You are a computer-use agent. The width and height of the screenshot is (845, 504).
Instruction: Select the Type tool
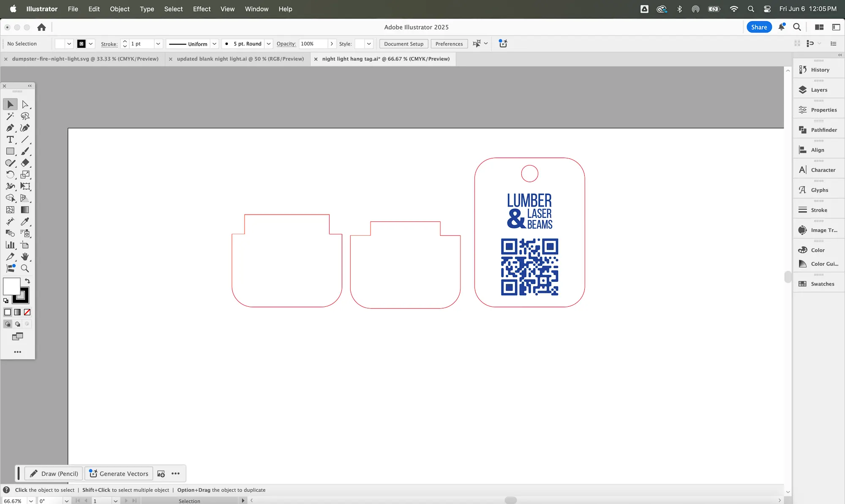click(x=10, y=139)
